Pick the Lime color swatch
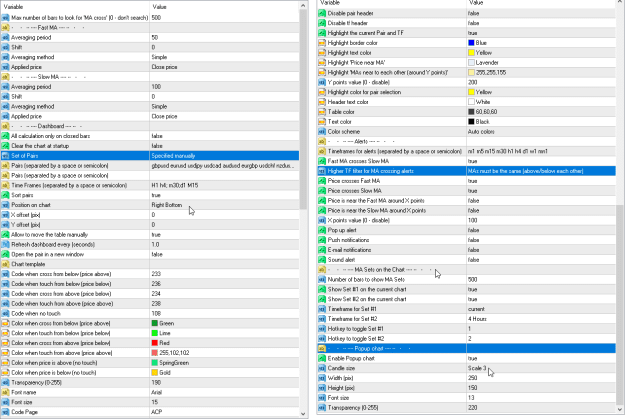The image size is (625, 419). [x=155, y=333]
